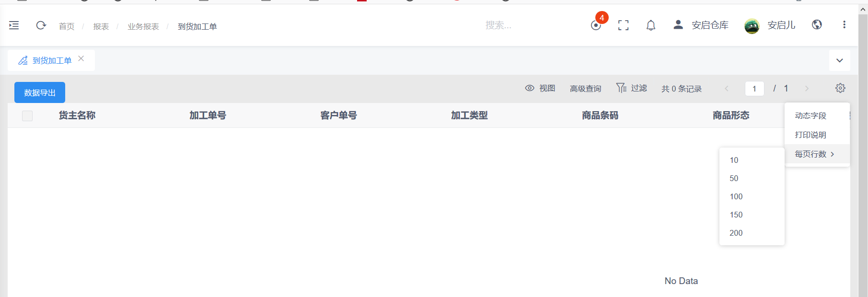Click the page number input field

pos(754,89)
